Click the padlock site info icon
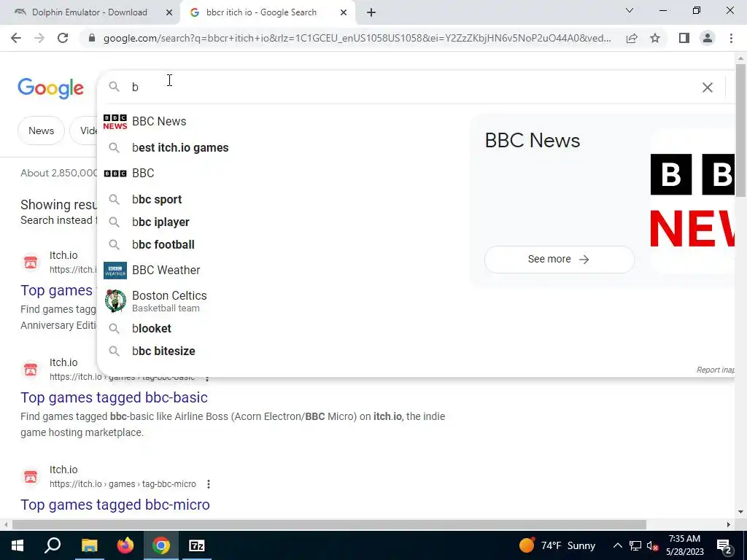Screen dimensions: 747x560 point(92,38)
